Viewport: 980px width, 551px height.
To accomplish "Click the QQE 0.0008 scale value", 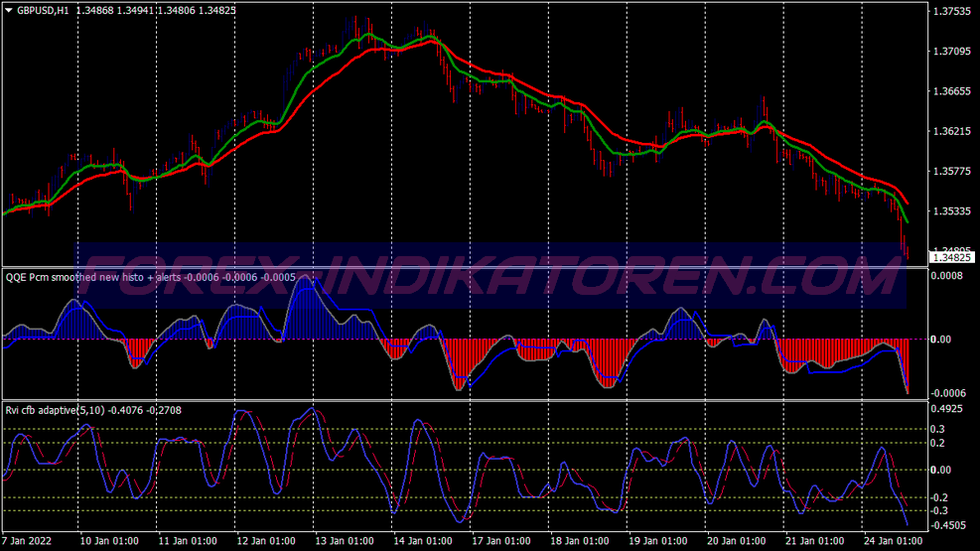I will (x=946, y=276).
